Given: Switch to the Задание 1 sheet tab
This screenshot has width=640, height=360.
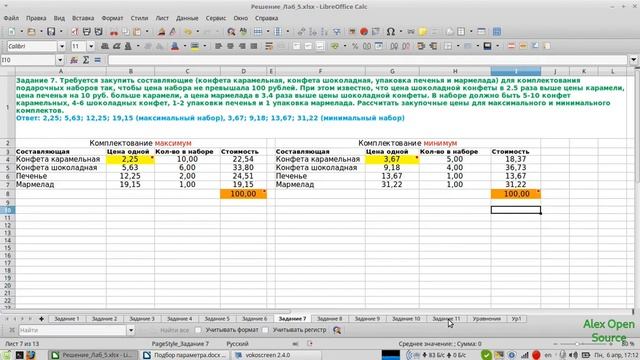Looking at the screenshot, I should click(67, 319).
